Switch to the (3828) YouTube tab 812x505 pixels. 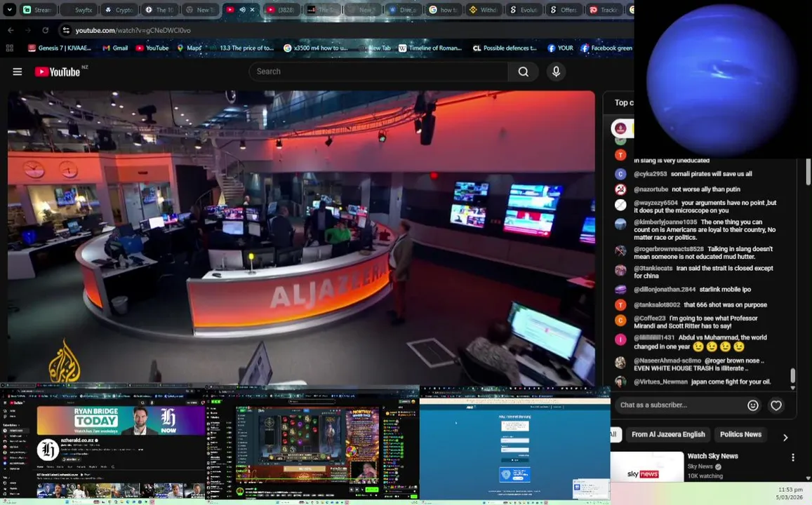281,10
